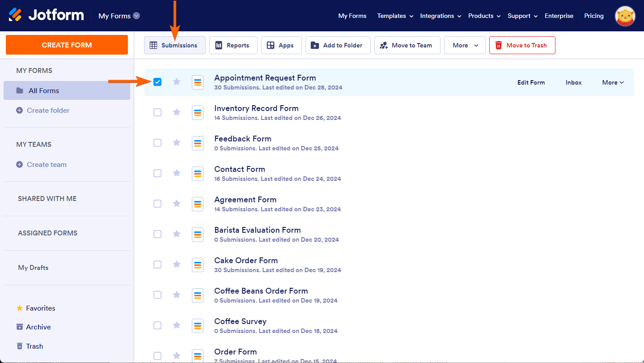Click the form icon beside Agreement Form

(198, 204)
